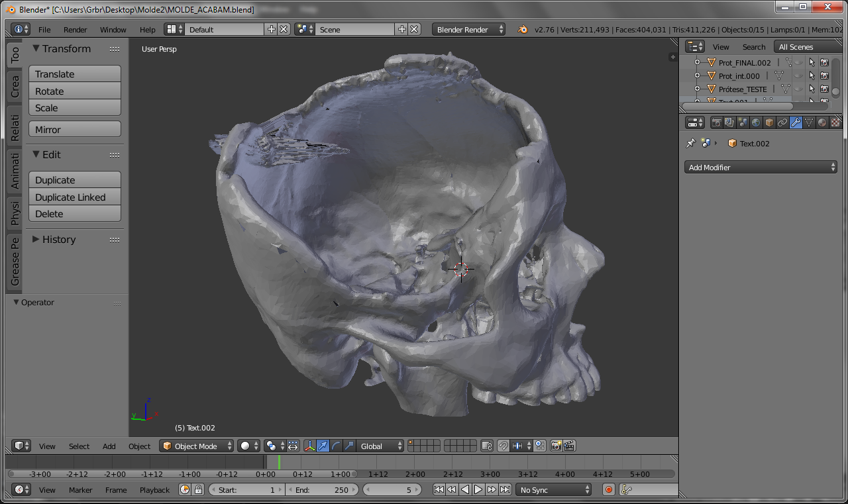Expand the Prot_FINAL.002 tree item
The width and height of the screenshot is (848, 504).
click(x=697, y=63)
